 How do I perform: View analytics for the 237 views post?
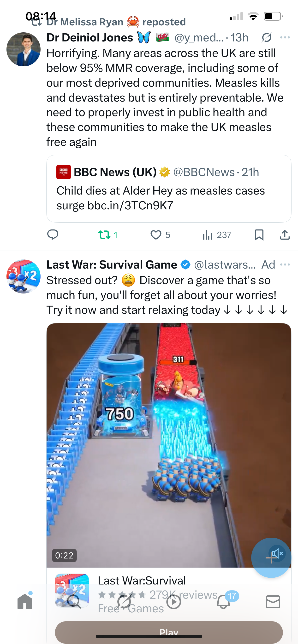tap(217, 235)
